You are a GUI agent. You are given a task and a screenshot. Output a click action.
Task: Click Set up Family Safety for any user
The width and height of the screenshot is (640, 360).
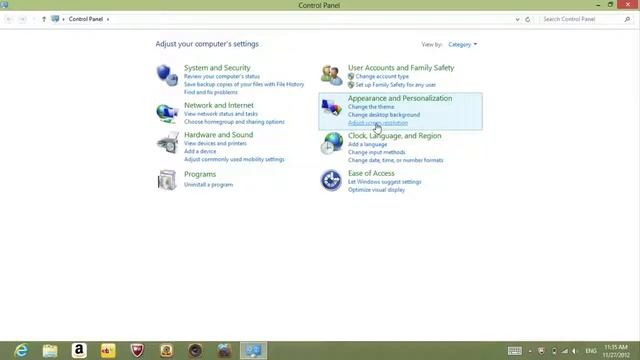[396, 84]
